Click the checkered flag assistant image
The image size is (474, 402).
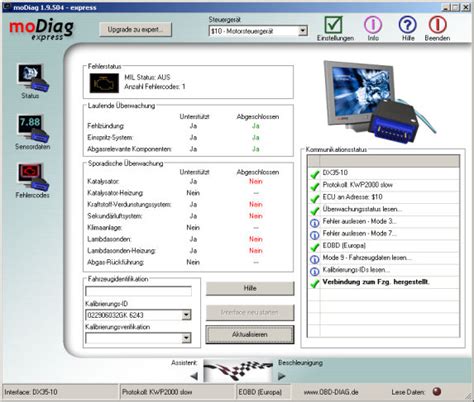coord(238,371)
